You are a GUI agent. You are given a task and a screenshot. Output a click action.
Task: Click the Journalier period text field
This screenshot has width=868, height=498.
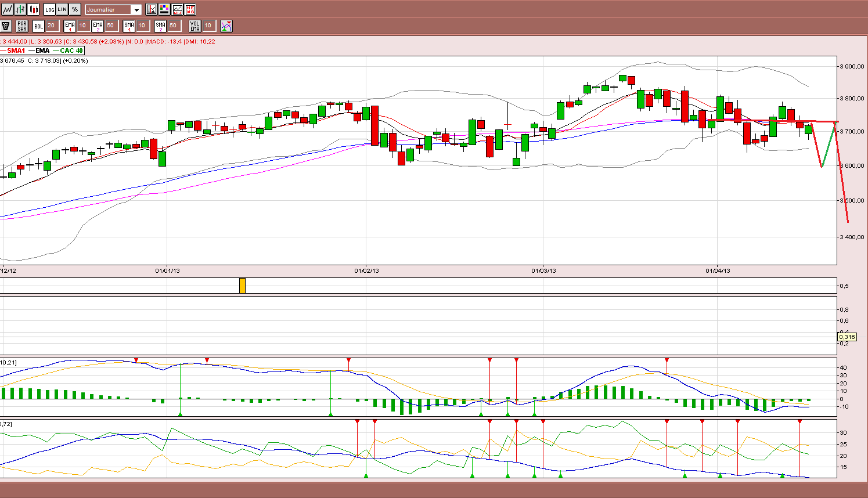[x=109, y=10]
